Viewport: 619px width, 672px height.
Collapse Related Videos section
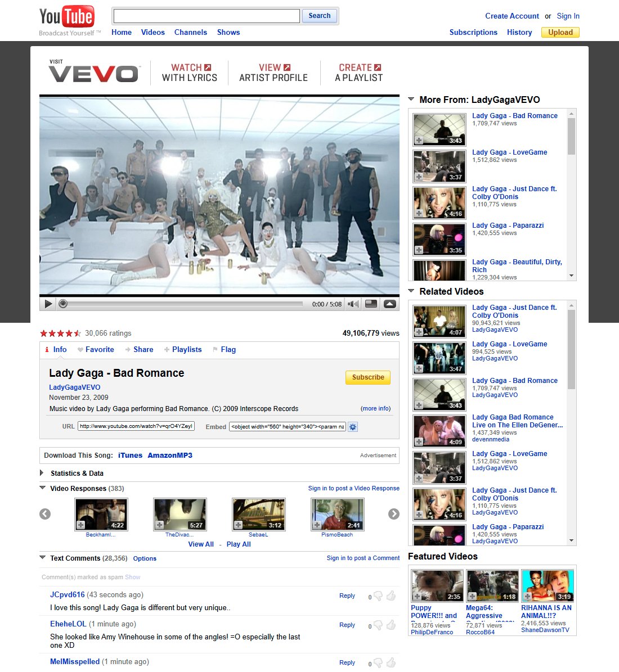point(411,291)
